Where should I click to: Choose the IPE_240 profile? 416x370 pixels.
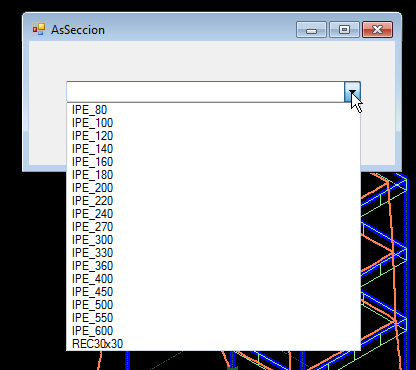point(213,214)
